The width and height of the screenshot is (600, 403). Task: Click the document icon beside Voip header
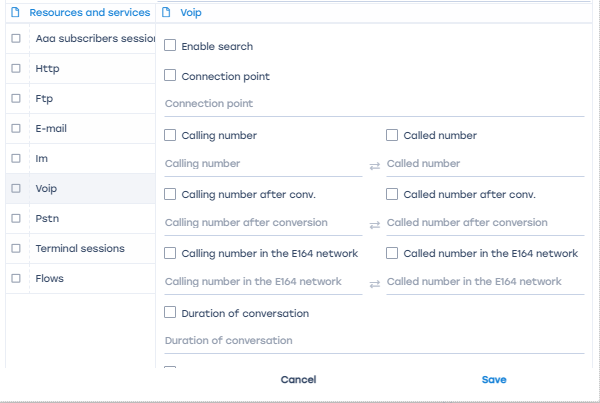pos(167,13)
